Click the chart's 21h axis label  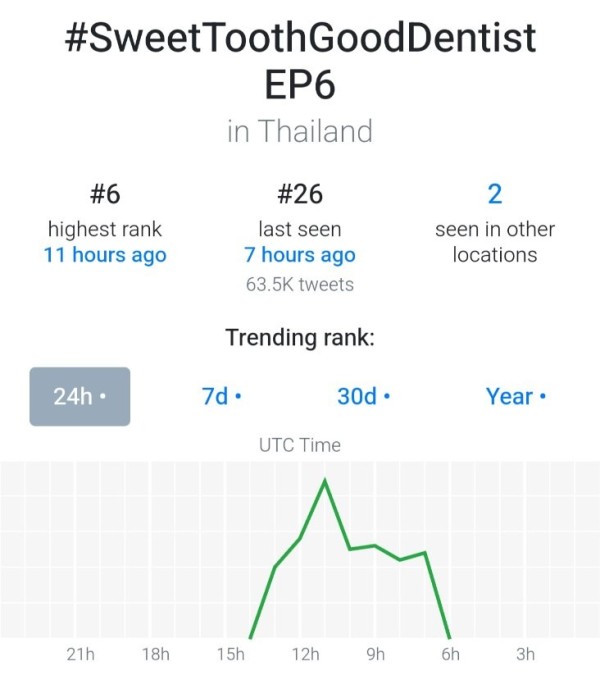80,654
